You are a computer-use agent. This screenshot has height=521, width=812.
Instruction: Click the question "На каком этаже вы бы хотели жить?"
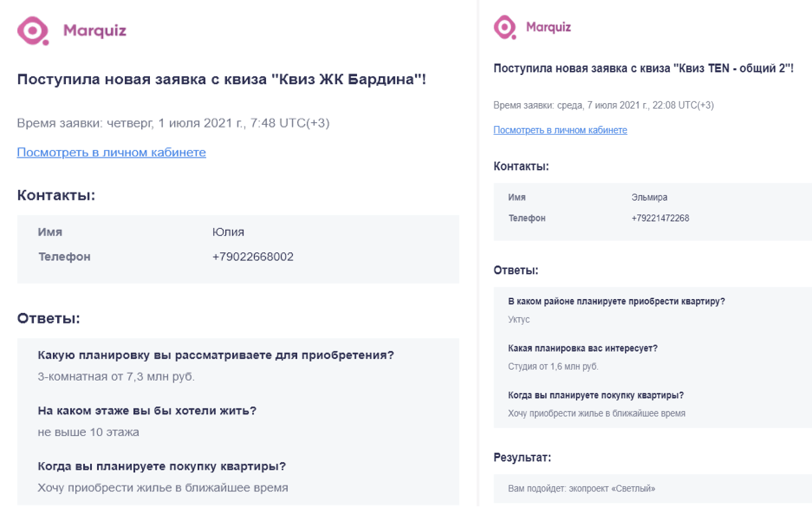click(x=147, y=410)
